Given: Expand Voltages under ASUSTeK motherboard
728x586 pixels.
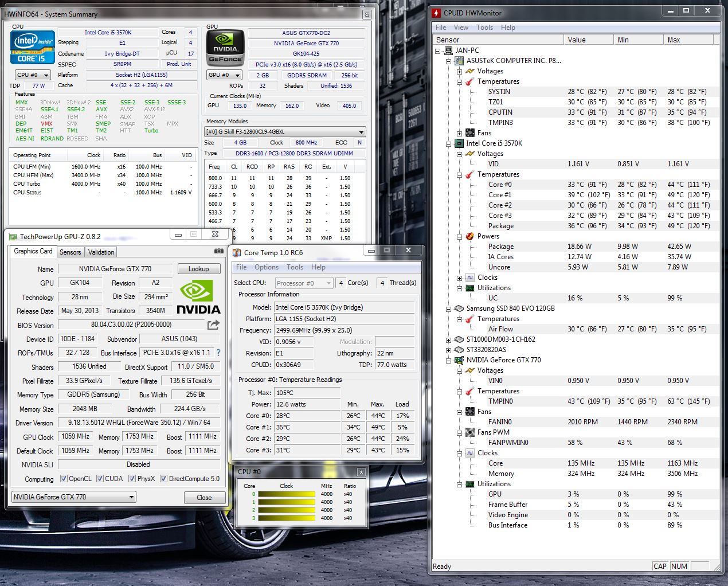Looking at the screenshot, I should pos(460,71).
